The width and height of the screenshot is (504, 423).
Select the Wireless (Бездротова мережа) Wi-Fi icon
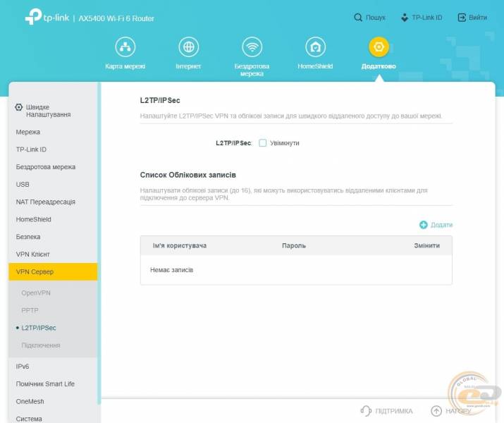(x=252, y=47)
